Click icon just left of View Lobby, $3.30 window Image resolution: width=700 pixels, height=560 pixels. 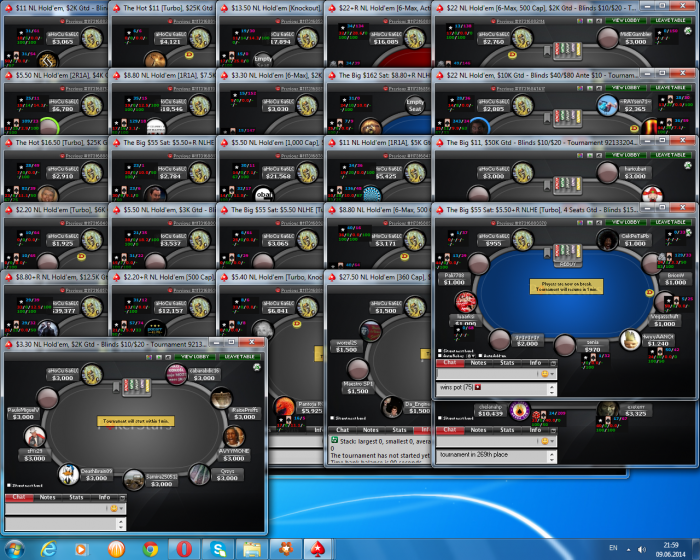pyautogui.click(x=168, y=357)
